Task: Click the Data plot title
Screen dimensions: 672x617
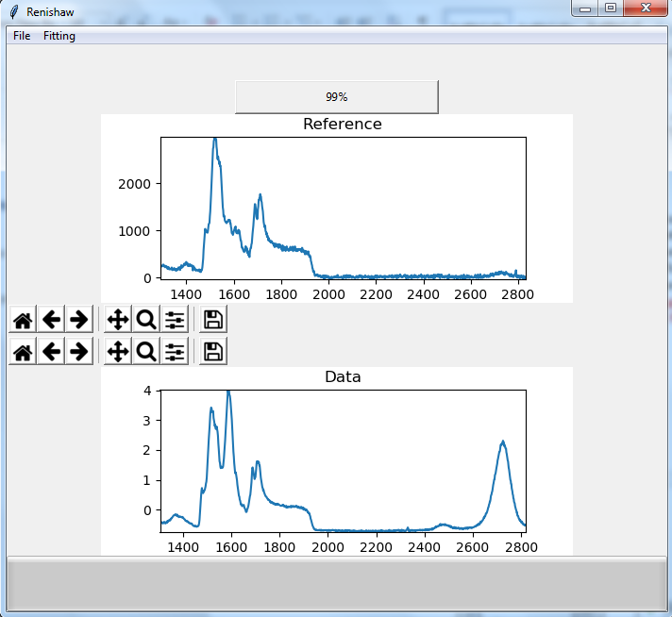Action: point(343,376)
